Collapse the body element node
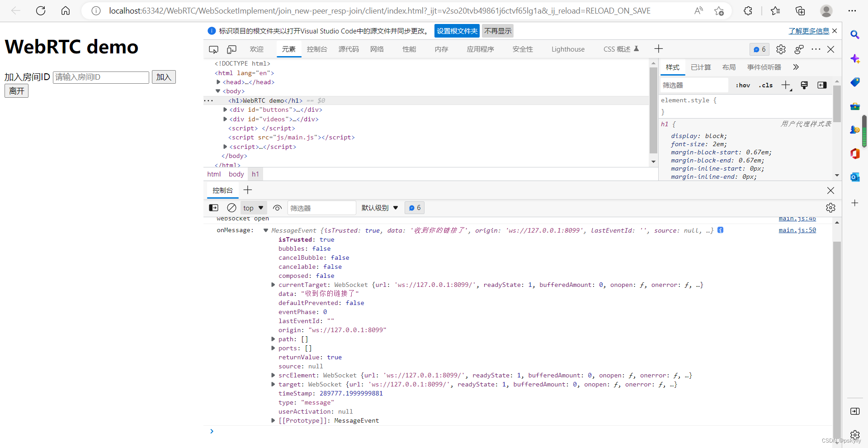This screenshot has height=448, width=868. point(218,91)
